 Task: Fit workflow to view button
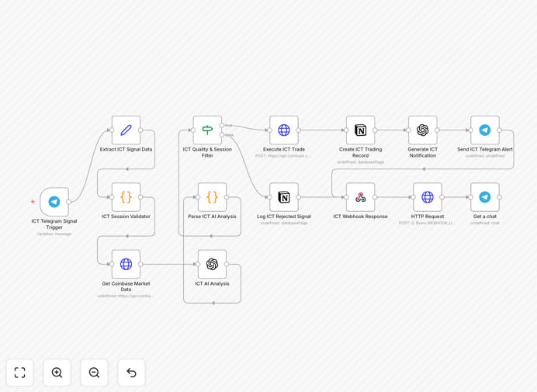(x=20, y=373)
